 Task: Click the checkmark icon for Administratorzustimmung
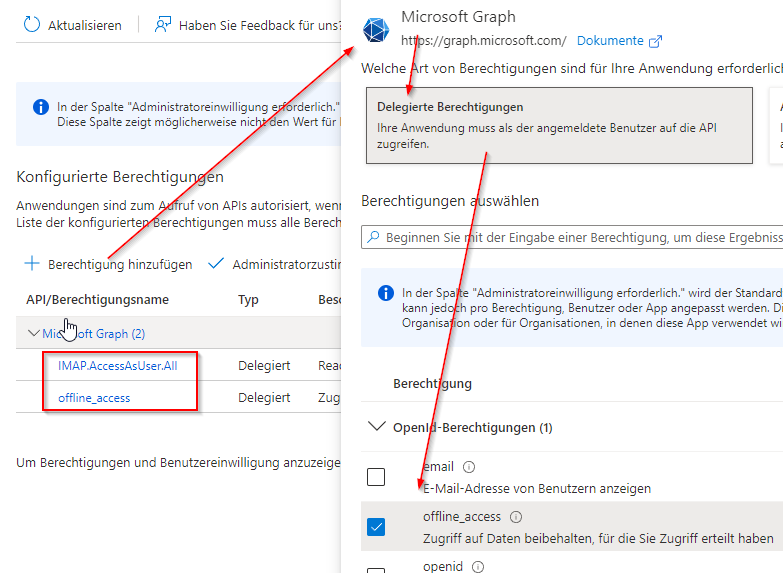(x=215, y=264)
